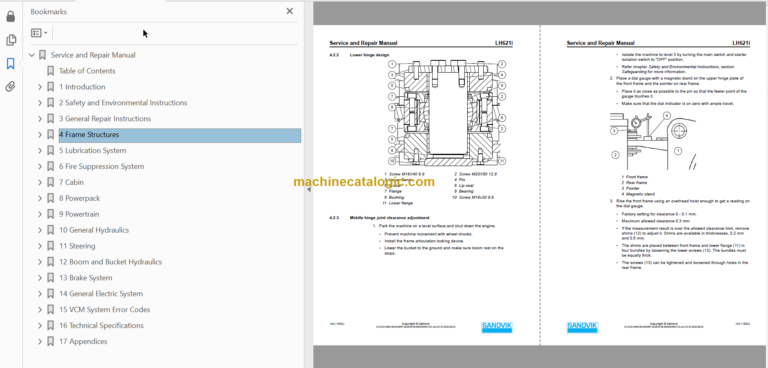Screen dimensions: 768x368
Task: Open the attachments paperclip icon
Action: pyautogui.click(x=10, y=87)
